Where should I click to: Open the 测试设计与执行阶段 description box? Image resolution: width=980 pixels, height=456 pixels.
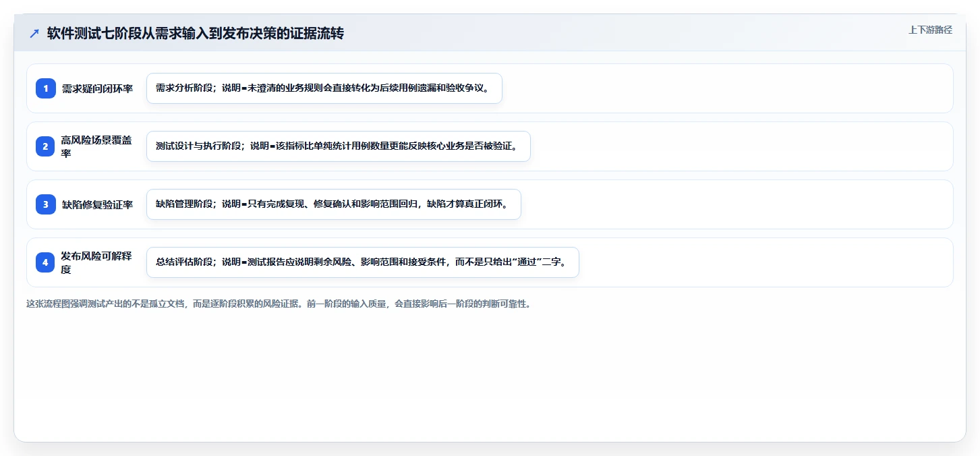coord(339,146)
